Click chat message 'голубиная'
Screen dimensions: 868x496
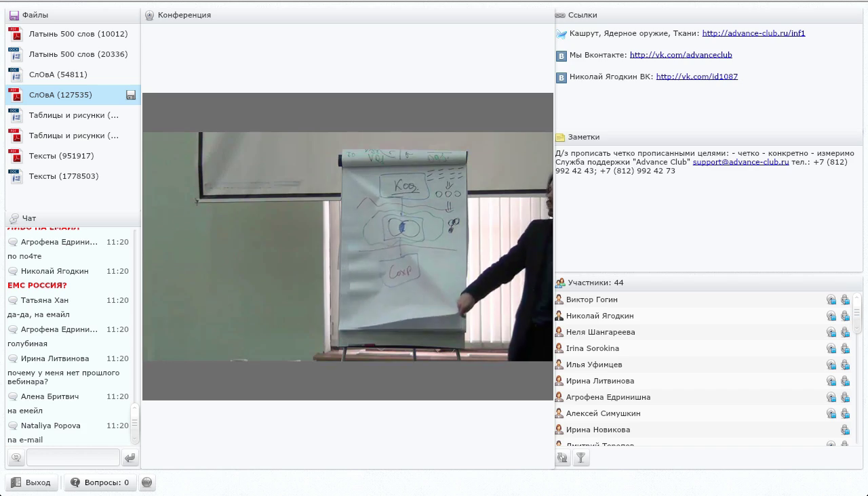pyautogui.click(x=27, y=344)
